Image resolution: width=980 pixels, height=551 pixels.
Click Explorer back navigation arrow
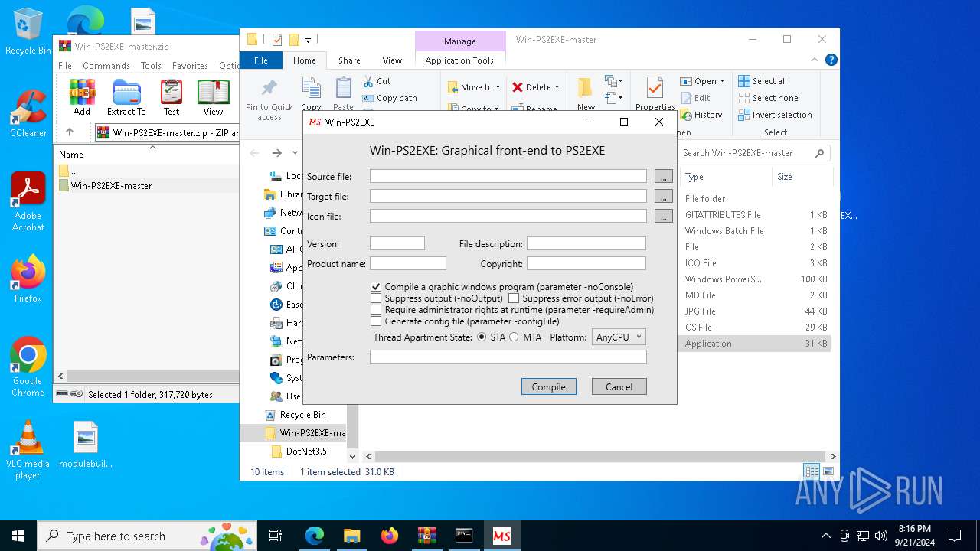tap(254, 153)
